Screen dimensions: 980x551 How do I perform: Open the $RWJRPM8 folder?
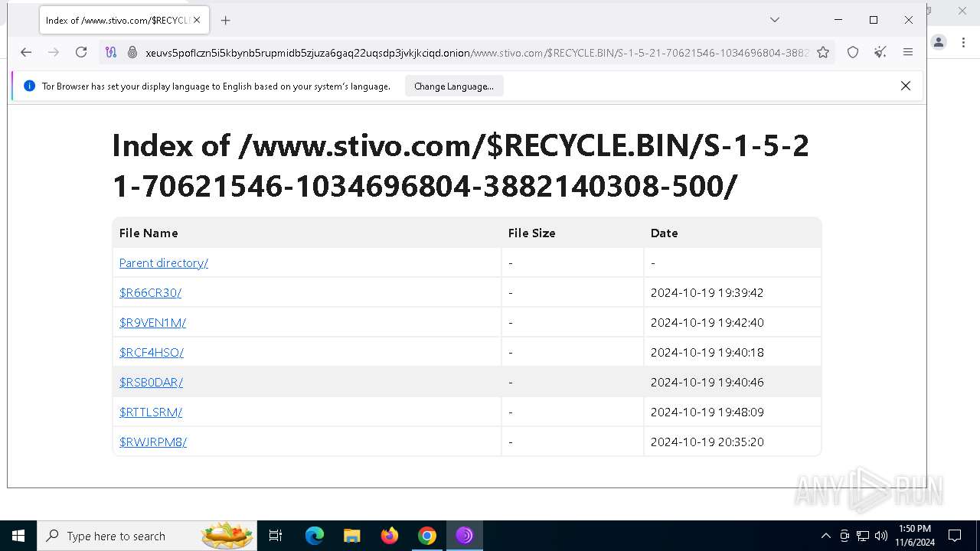click(x=153, y=442)
